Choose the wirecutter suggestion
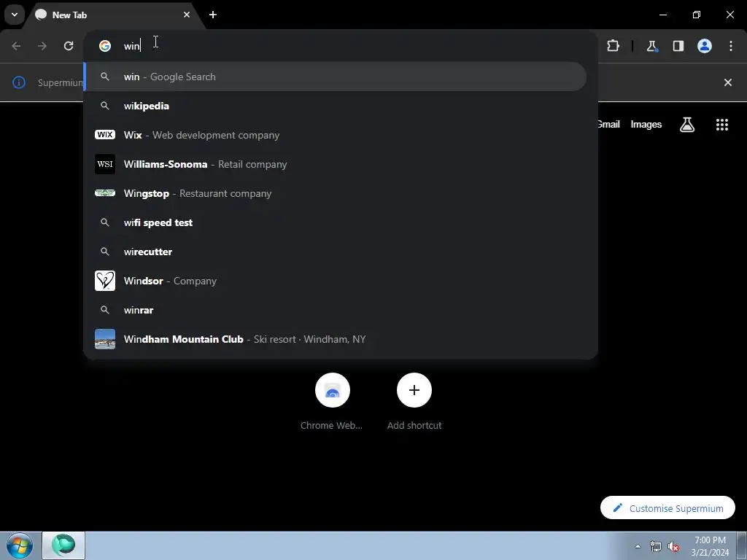The height and width of the screenshot is (560, 747). pyautogui.click(x=336, y=252)
